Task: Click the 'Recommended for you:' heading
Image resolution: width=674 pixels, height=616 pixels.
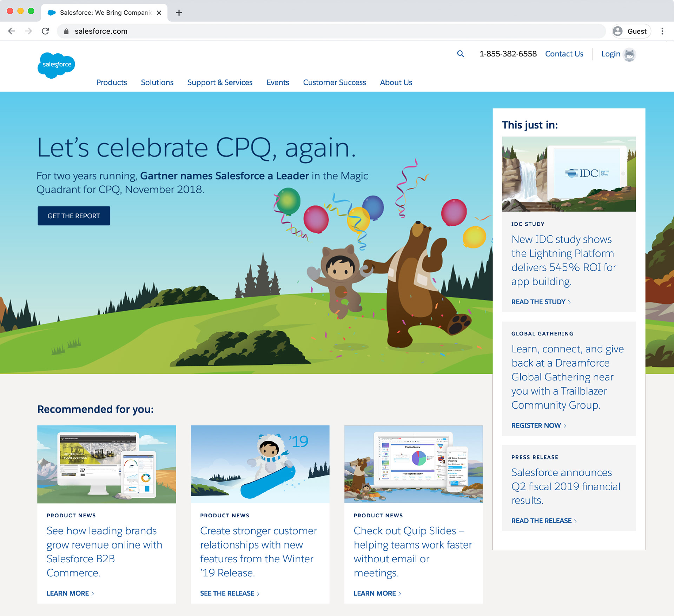Action: click(95, 409)
